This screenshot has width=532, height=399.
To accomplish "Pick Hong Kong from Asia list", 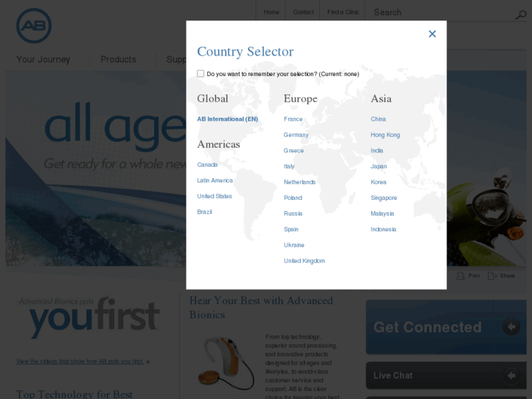I will tap(385, 135).
